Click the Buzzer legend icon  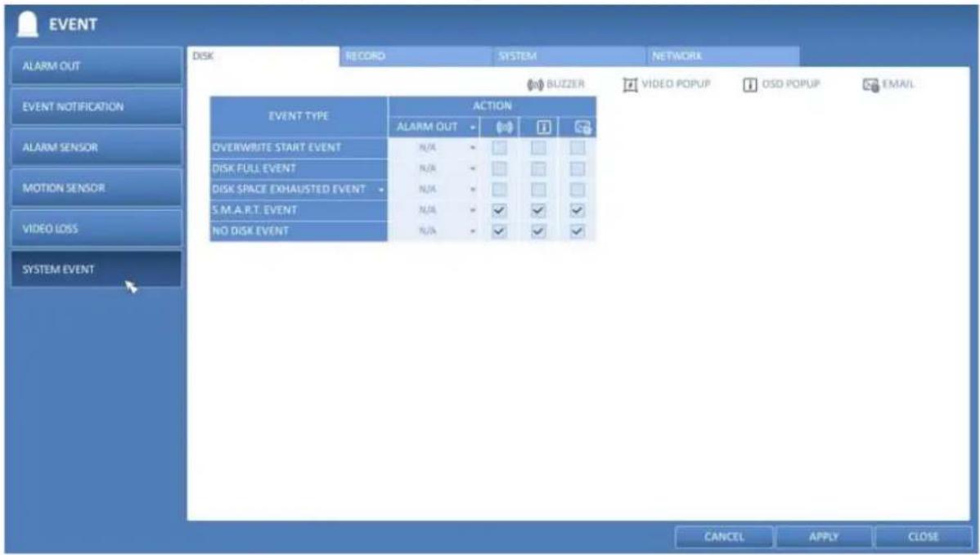coord(534,85)
